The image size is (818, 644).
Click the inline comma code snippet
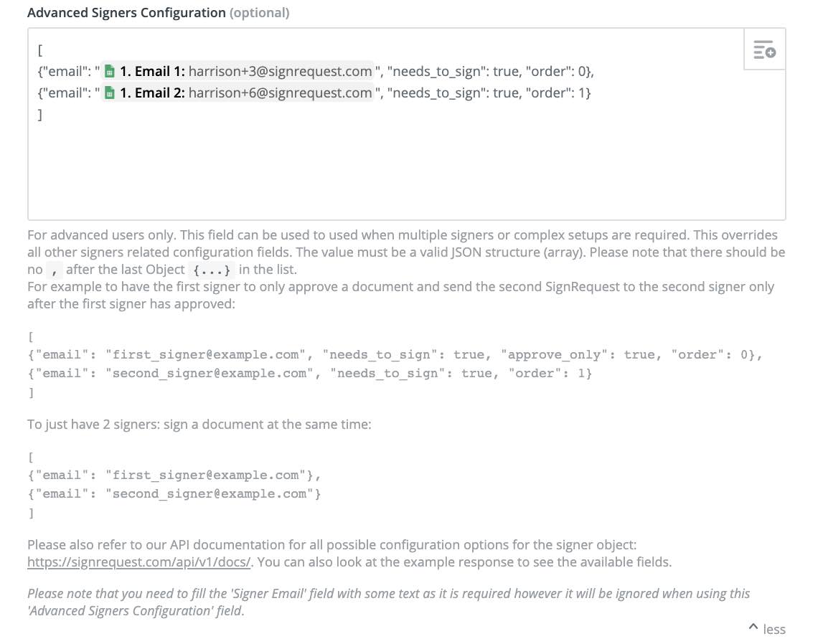click(x=55, y=270)
